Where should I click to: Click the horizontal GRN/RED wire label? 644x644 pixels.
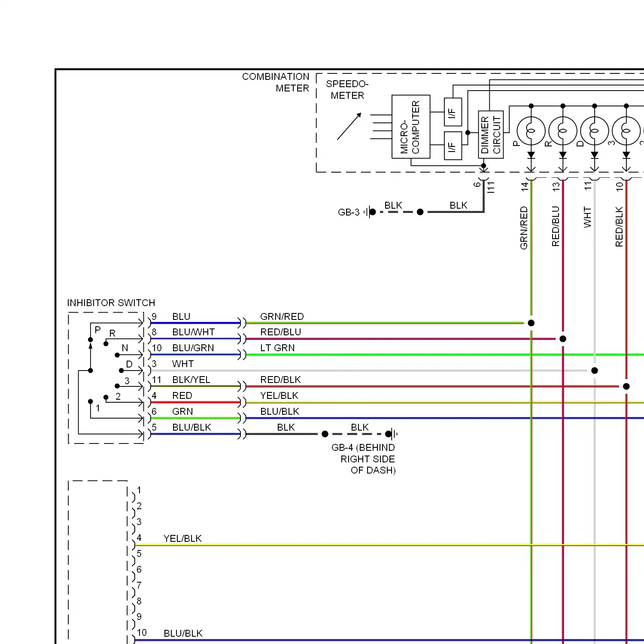[282, 316]
